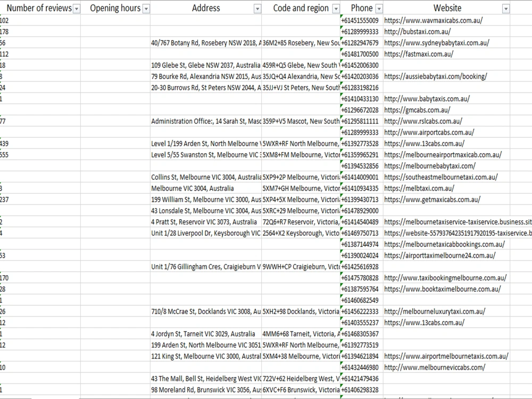Viewport: 532px width, 399px height.
Task: Select phone cell +61406298328
Action: tap(362, 390)
